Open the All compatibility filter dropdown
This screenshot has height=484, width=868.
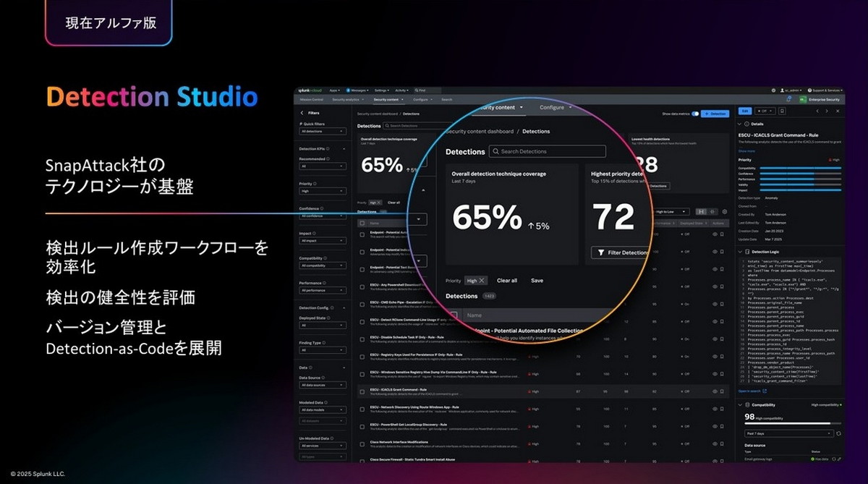tap(322, 266)
